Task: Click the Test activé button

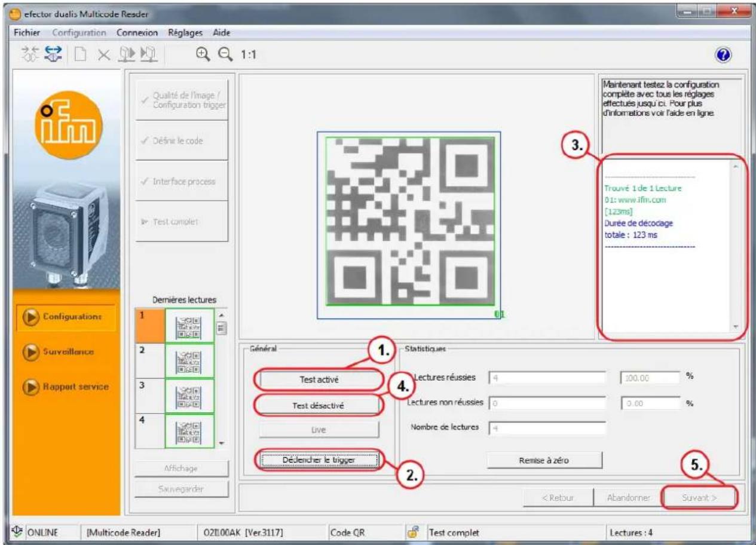Action: point(319,380)
